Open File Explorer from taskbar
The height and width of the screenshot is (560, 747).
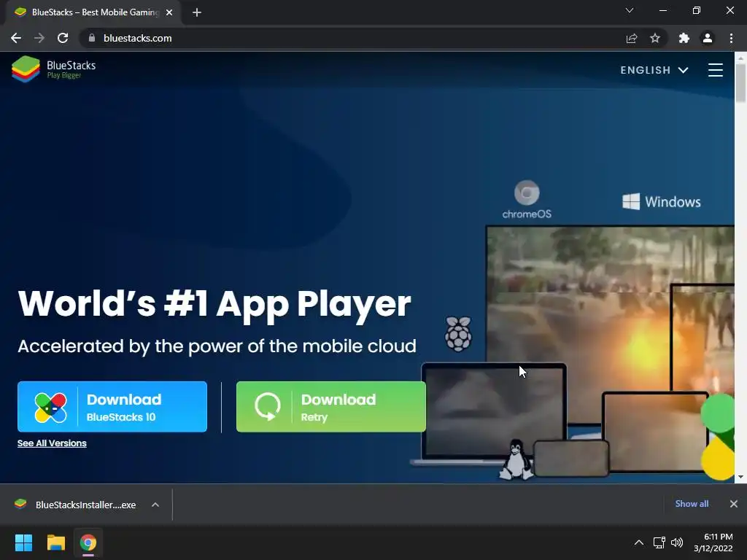pos(55,542)
